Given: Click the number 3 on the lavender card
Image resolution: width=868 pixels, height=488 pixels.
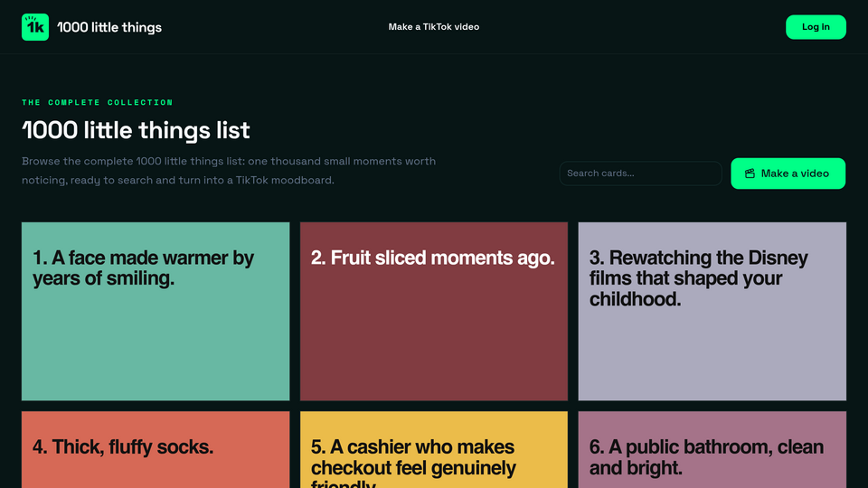Looking at the screenshot, I should point(597,258).
